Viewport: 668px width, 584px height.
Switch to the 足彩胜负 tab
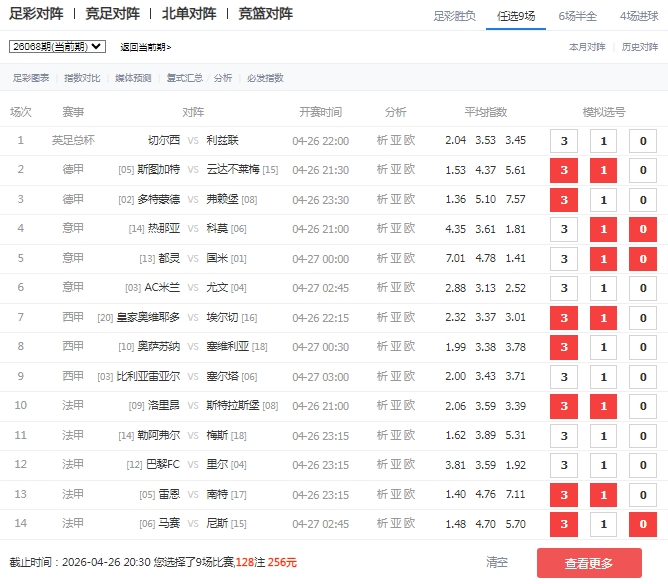[455, 16]
